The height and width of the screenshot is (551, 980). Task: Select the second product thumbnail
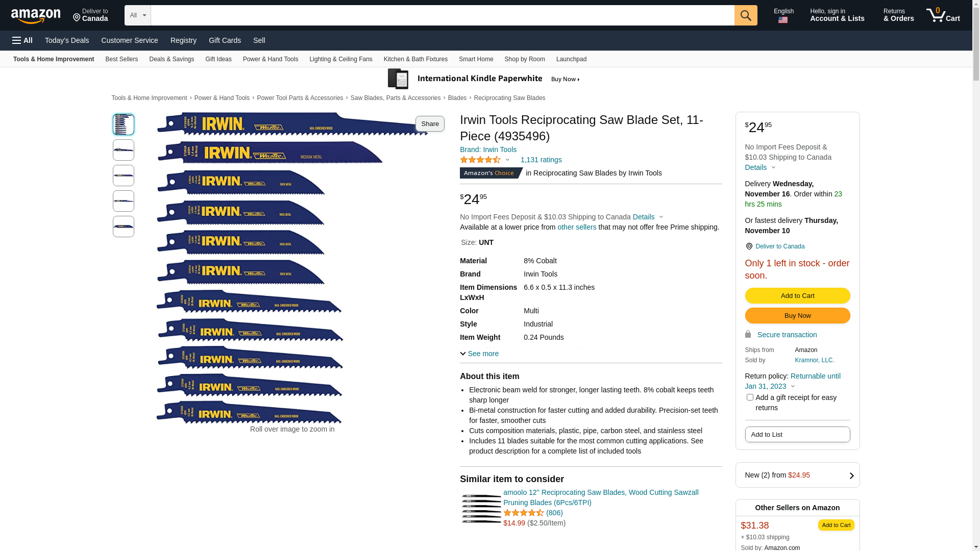coord(124,150)
